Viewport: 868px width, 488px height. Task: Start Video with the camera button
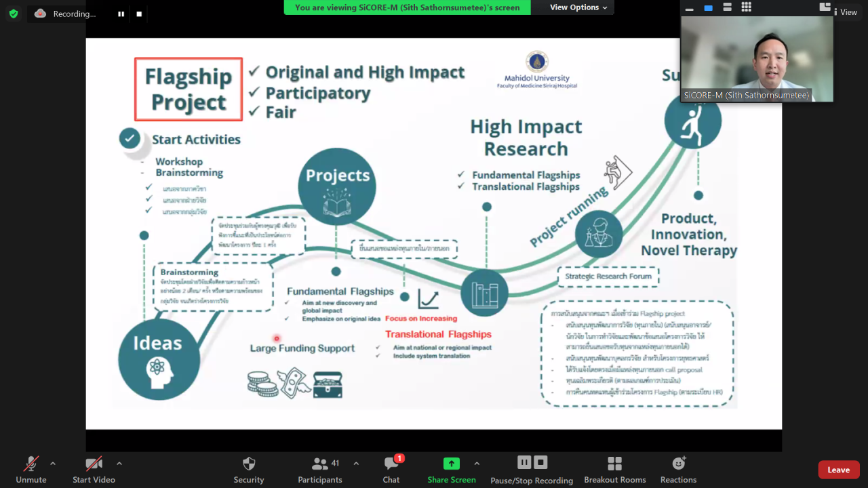pyautogui.click(x=94, y=469)
